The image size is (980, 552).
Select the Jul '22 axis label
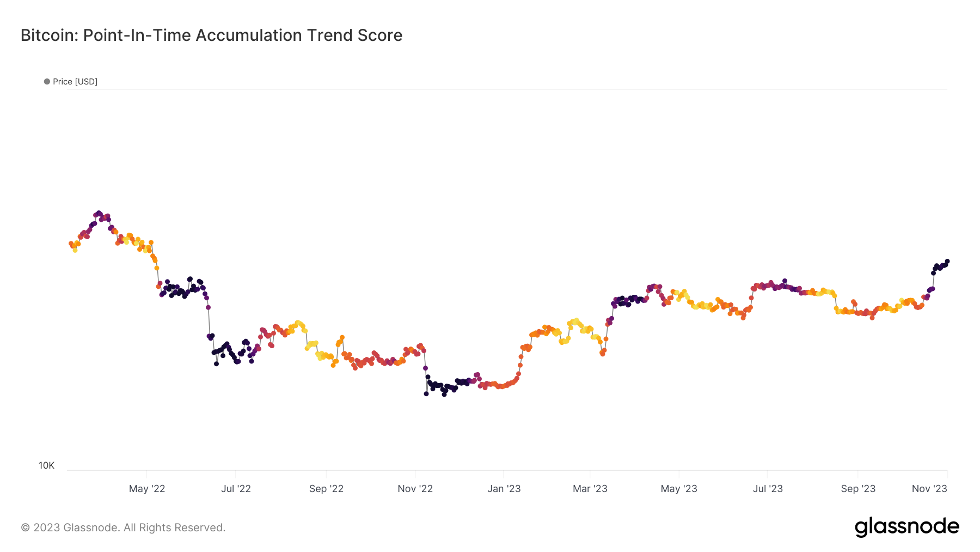[236, 489]
